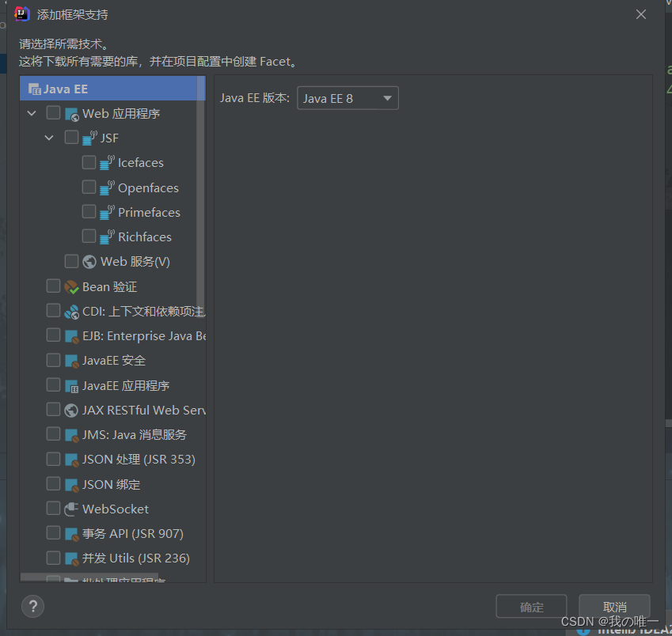Click the JAX RESTful Web Services globe icon
This screenshot has width=672, height=636.
[x=71, y=411]
